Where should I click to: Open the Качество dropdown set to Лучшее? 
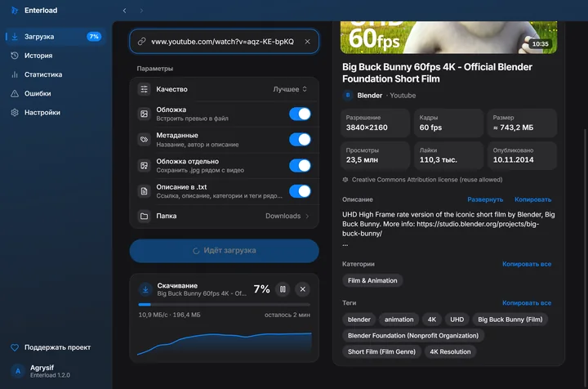tap(289, 89)
